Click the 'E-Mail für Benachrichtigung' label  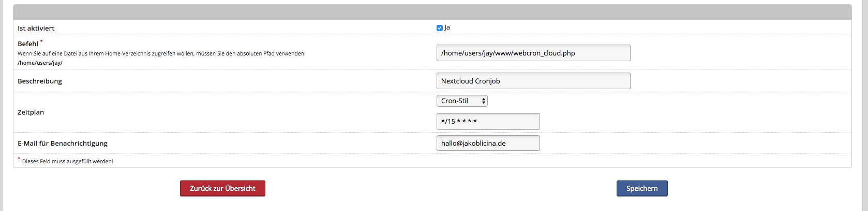pyautogui.click(x=63, y=144)
